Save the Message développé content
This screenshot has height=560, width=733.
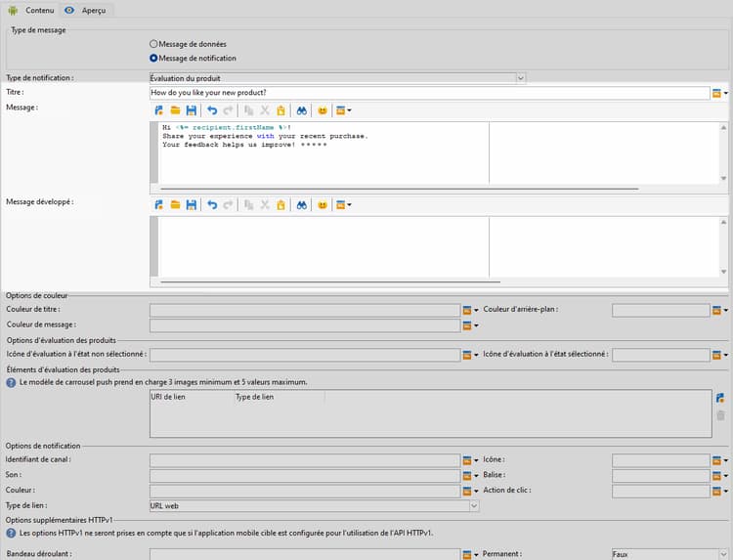[192, 204]
